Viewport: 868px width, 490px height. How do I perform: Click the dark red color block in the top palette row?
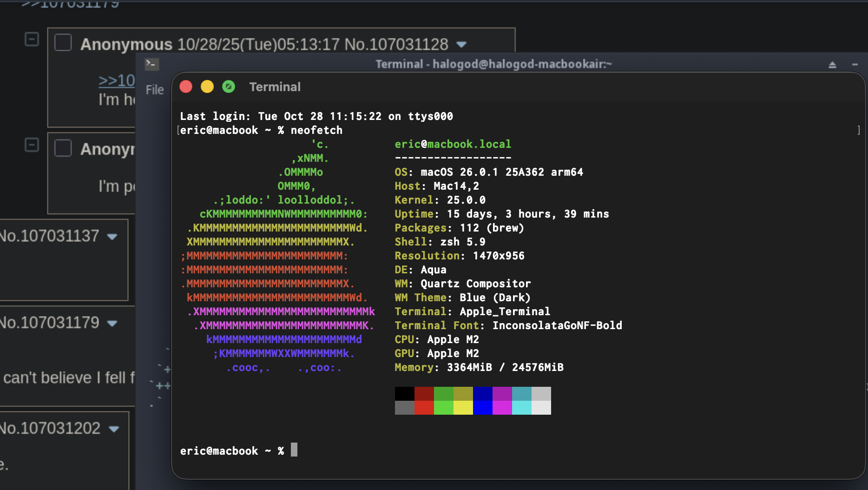pyautogui.click(x=424, y=393)
